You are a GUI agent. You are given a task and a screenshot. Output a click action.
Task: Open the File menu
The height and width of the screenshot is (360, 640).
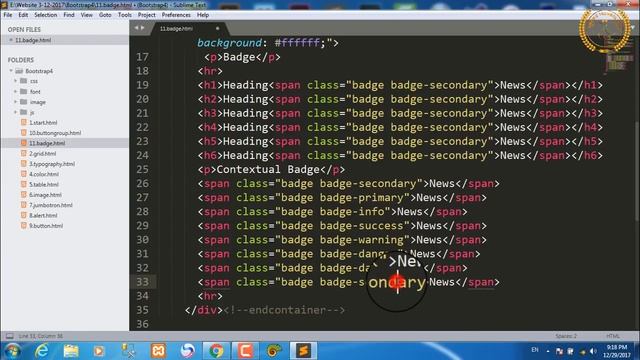pos(8,15)
